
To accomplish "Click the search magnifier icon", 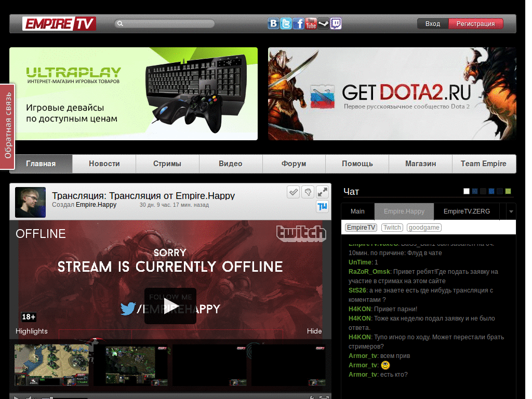I will tap(120, 23).
